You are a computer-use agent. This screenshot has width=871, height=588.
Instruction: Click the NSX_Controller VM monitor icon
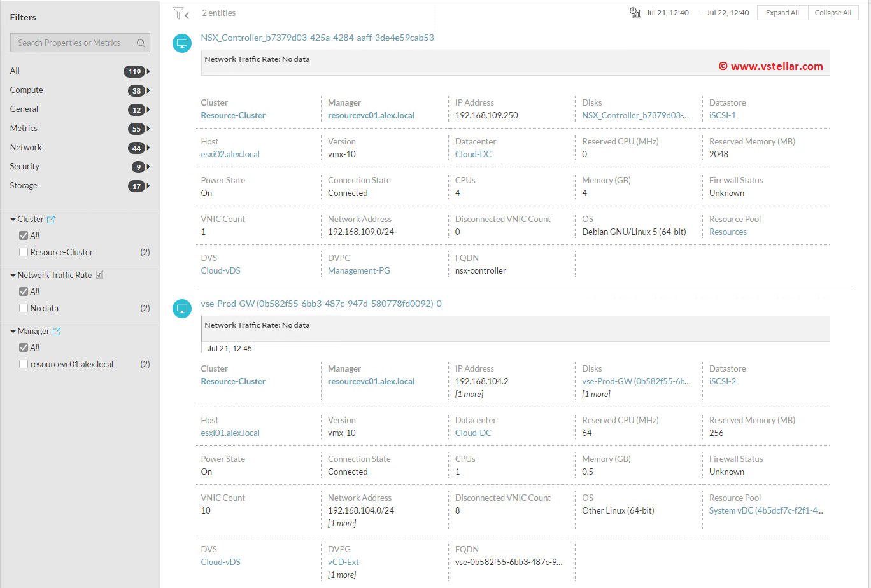182,43
